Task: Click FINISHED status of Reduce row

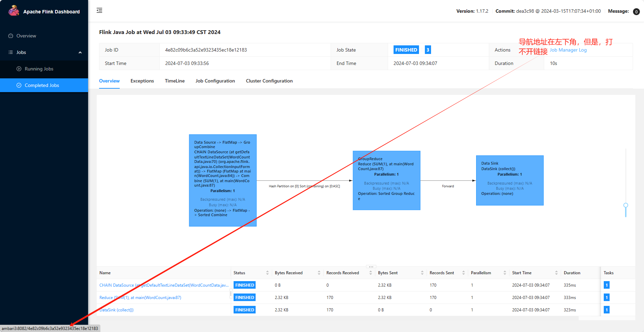Action: (245, 298)
